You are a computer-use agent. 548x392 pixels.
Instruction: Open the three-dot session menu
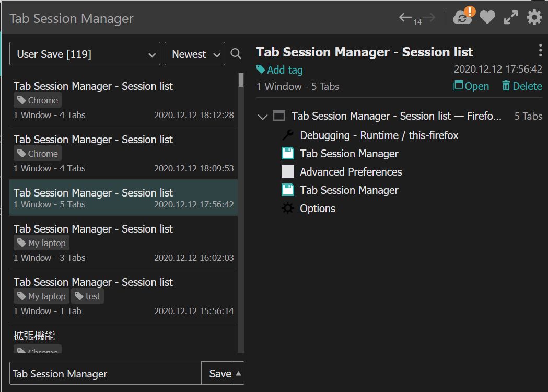click(x=540, y=51)
